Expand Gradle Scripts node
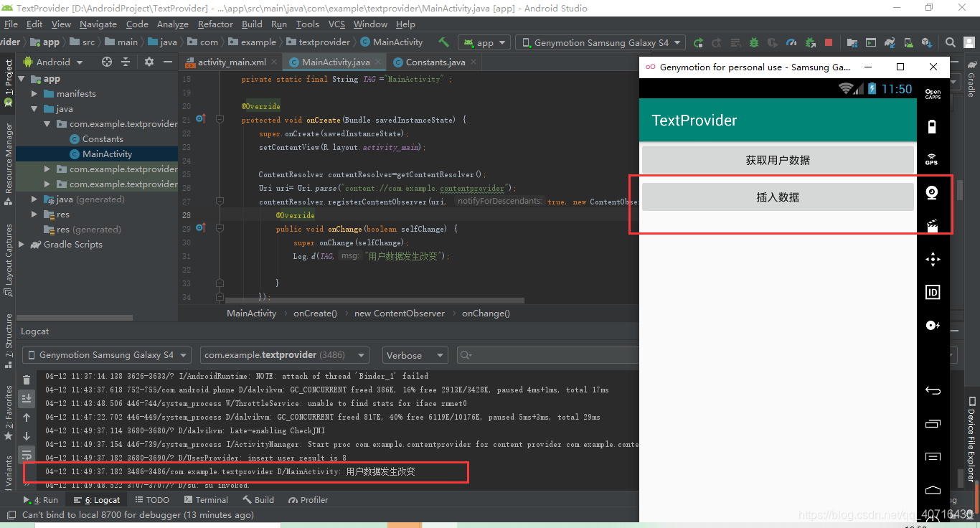 [x=22, y=245]
